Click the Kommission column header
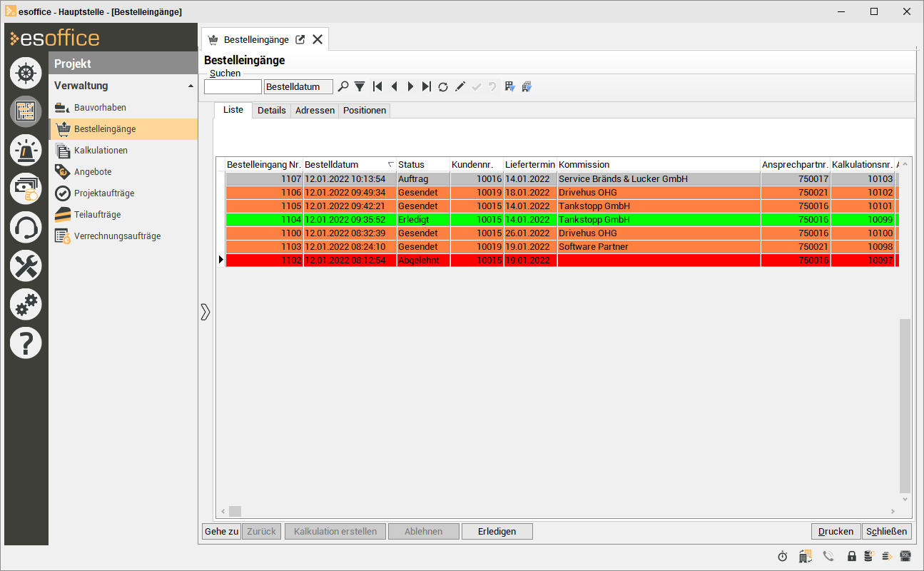This screenshot has width=924, height=571. (x=659, y=165)
